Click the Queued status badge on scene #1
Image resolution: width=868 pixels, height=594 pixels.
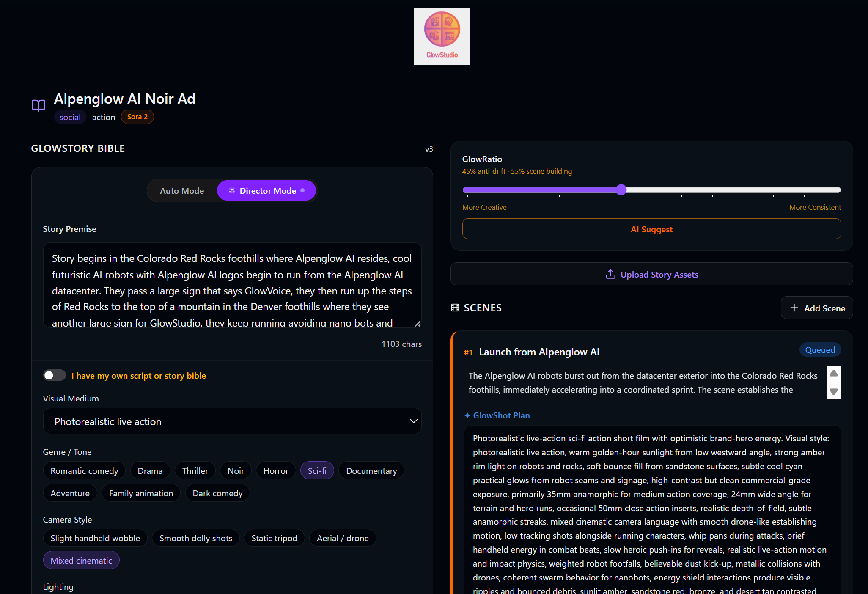[820, 350]
